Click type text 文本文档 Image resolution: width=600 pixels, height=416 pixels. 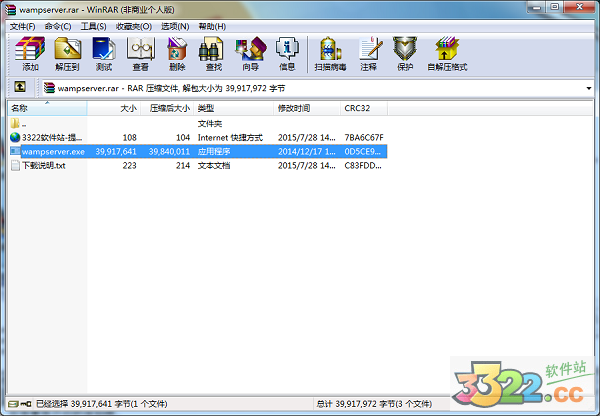[214, 166]
